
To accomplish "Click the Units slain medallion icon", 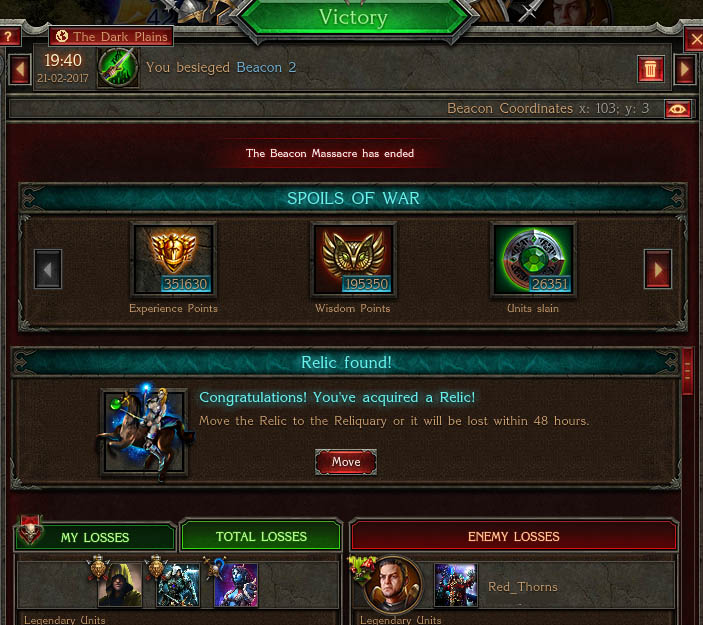I will [x=533, y=260].
